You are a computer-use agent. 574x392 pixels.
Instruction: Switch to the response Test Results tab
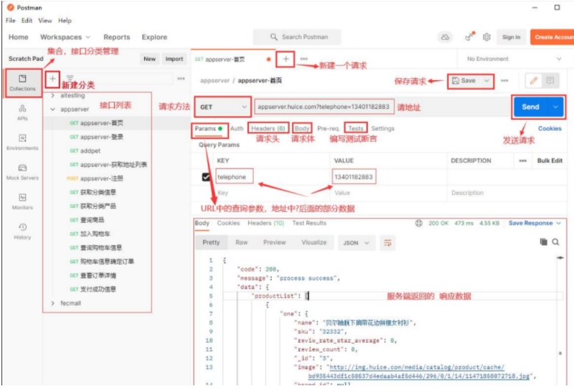point(309,223)
